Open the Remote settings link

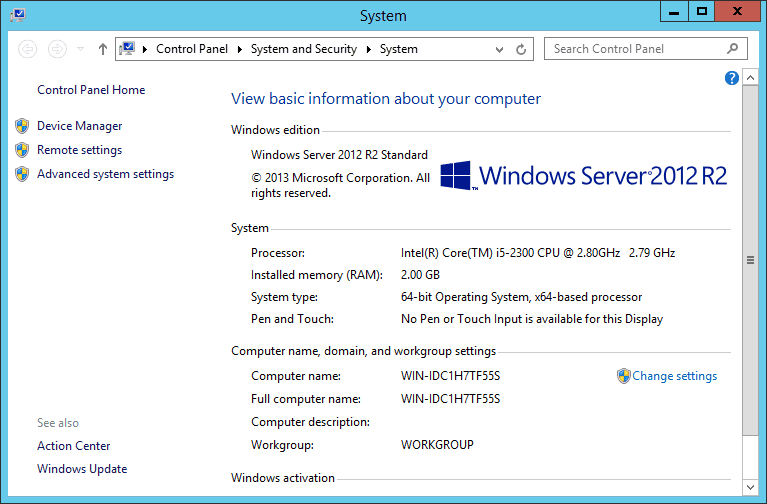click(x=79, y=150)
